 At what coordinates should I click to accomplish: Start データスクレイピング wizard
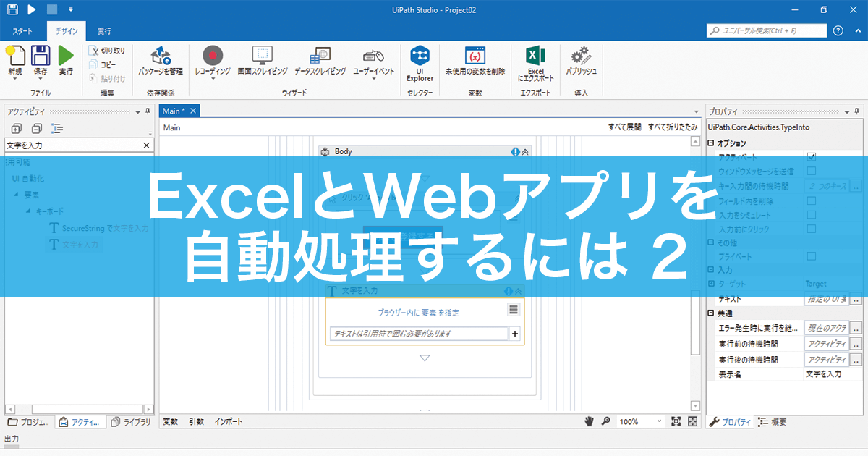click(x=320, y=61)
